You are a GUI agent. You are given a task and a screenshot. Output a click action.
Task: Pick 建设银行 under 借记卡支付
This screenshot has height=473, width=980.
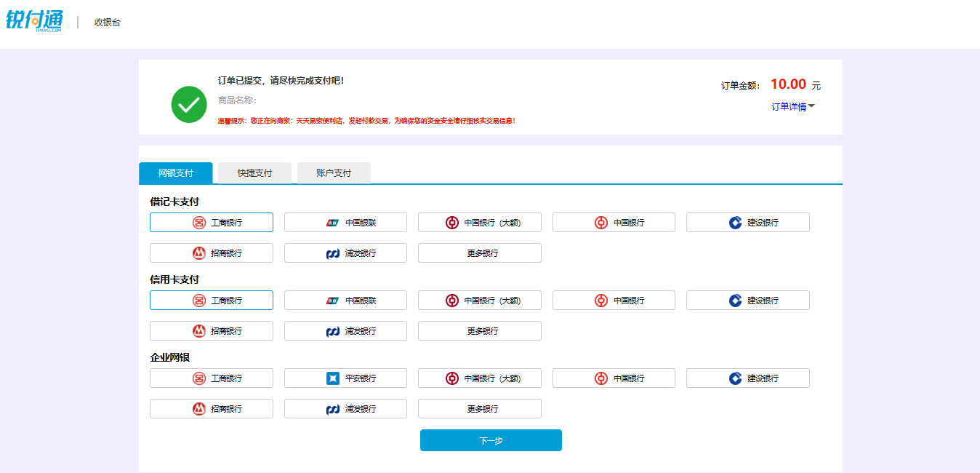click(748, 223)
